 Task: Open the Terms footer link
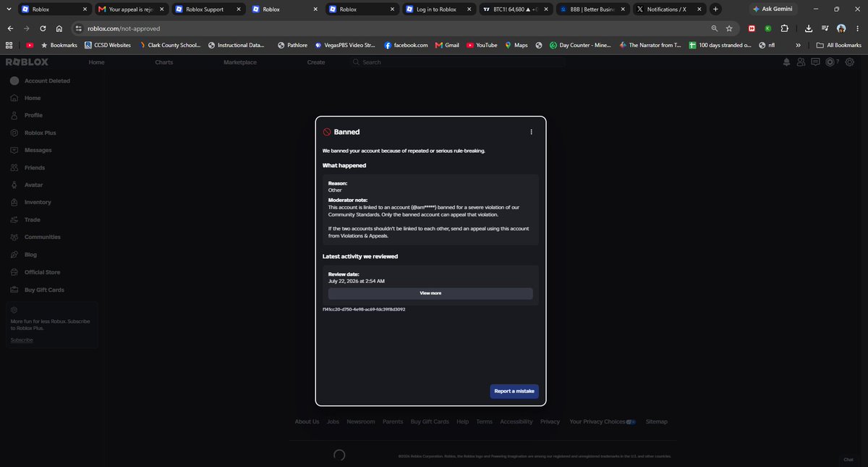click(484, 421)
